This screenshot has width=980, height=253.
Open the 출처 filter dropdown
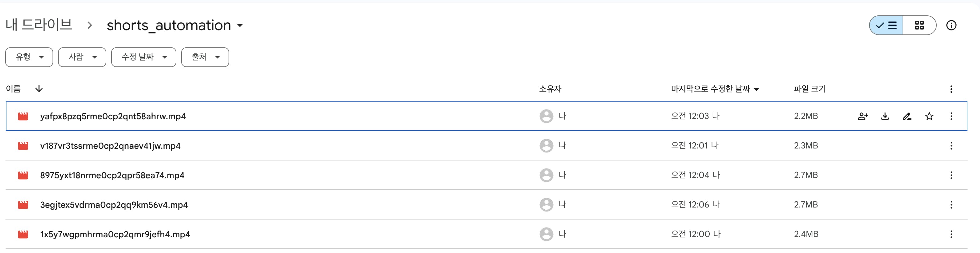coord(205,57)
